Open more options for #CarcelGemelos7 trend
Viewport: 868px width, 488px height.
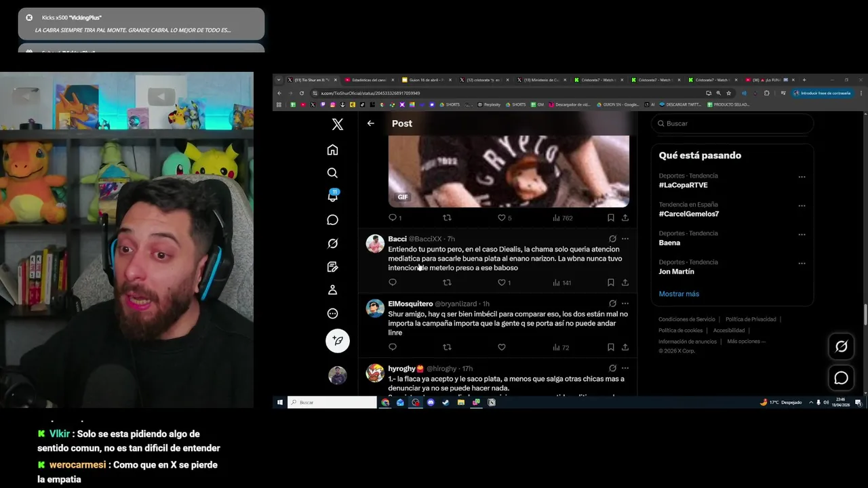[802, 205]
